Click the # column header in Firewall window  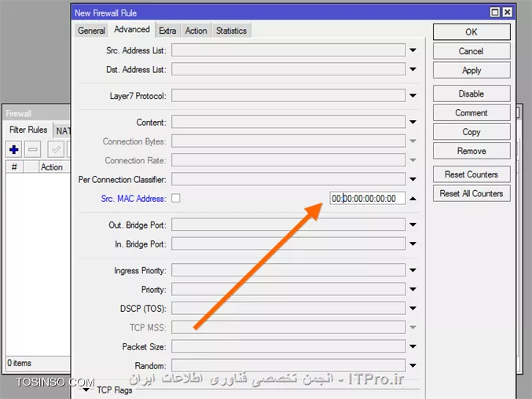pos(14,167)
